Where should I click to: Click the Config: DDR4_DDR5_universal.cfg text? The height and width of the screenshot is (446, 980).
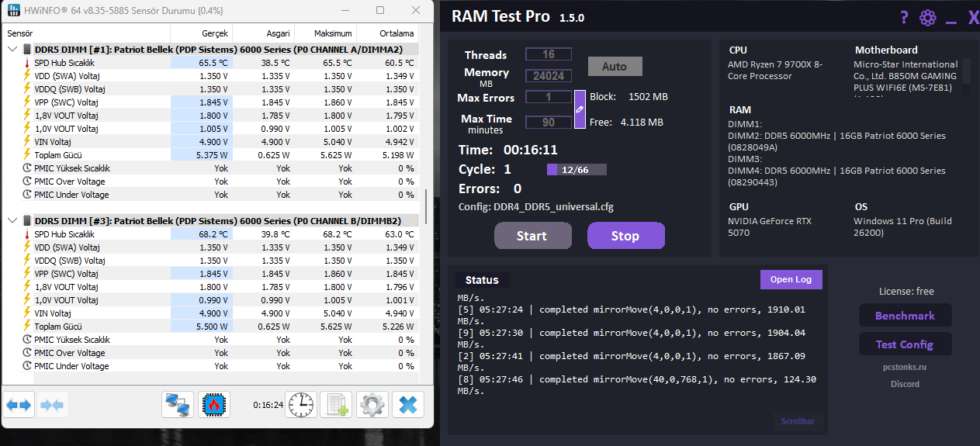(x=536, y=207)
